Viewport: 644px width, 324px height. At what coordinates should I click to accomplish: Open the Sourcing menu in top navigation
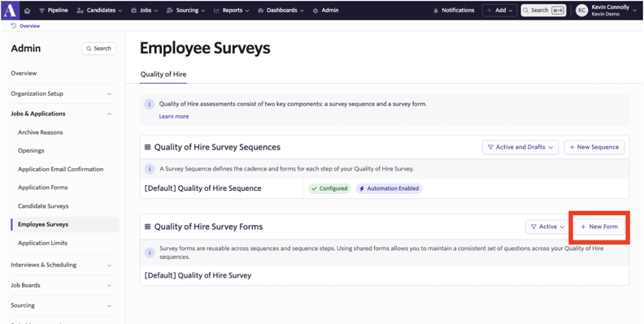[186, 11]
